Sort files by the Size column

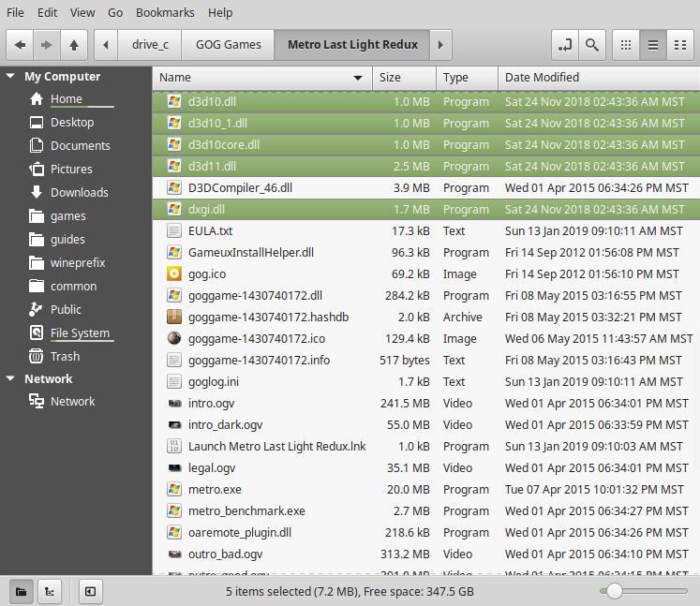point(405,78)
